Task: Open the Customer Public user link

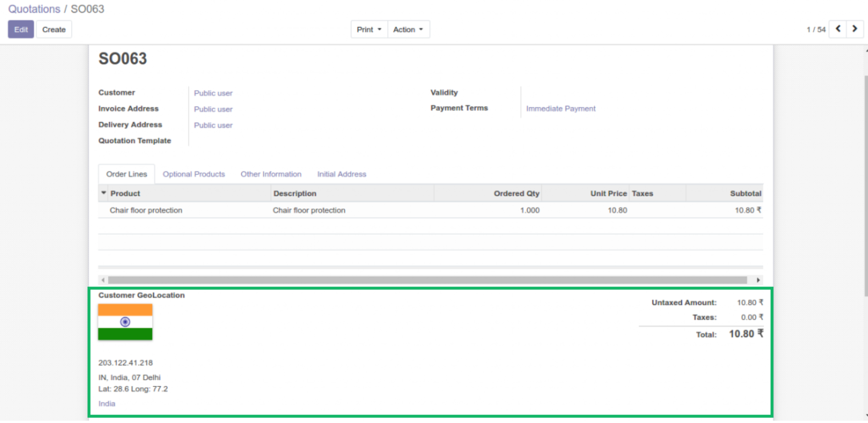Action: [213, 93]
